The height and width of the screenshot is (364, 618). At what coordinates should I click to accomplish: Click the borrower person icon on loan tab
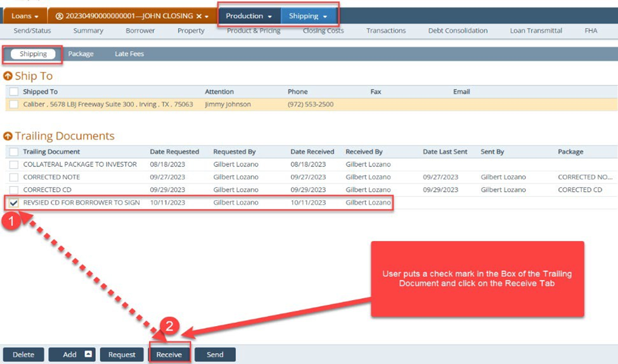59,16
